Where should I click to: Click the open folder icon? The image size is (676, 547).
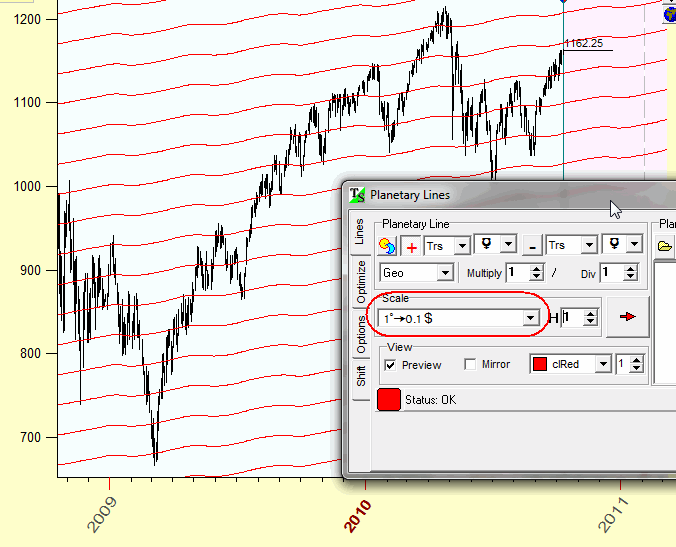tap(665, 245)
